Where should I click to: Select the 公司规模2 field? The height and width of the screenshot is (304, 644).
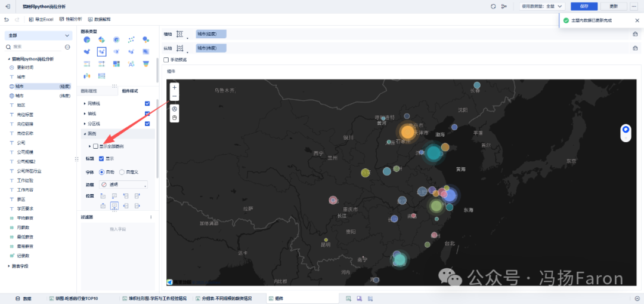pyautogui.click(x=26, y=161)
